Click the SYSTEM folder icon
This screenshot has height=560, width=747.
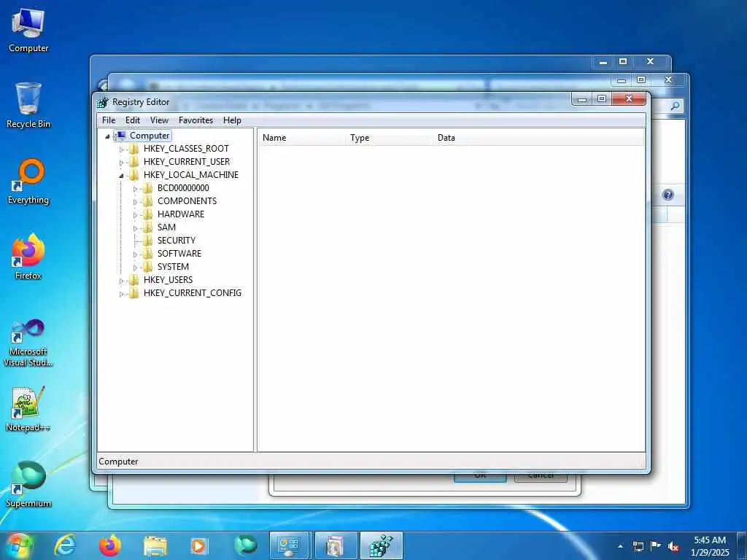(x=147, y=267)
